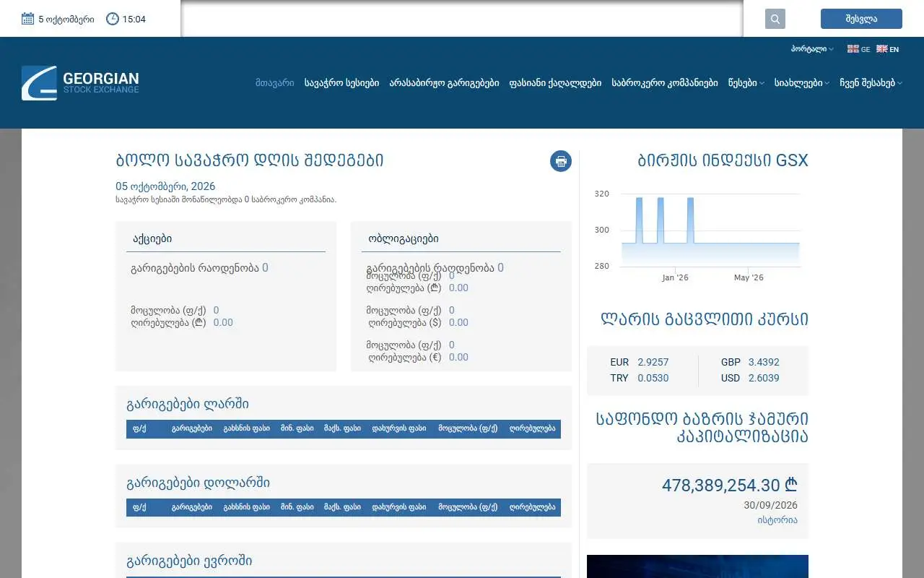This screenshot has width=924, height=578.
Task: Click the print results icon
Action: [x=561, y=161]
